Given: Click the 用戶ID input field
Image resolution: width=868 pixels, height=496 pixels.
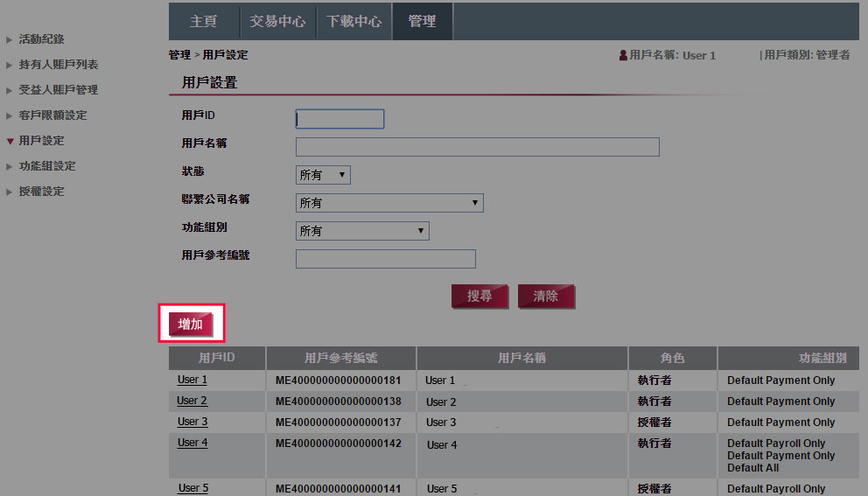Looking at the screenshot, I should tap(339, 119).
